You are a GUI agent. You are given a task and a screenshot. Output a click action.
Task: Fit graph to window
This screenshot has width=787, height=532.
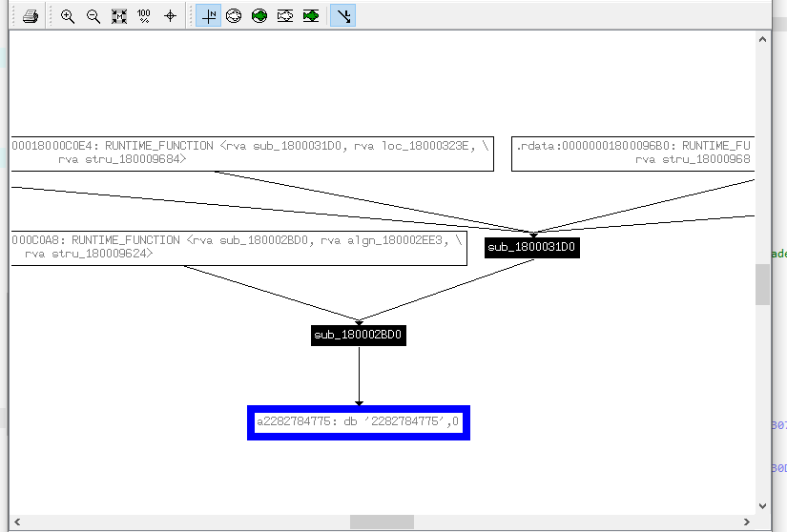(x=119, y=16)
